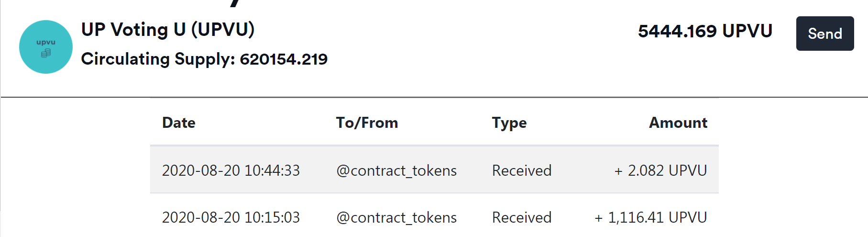Click the Circulating Supply label
This screenshot has height=237, width=868.
click(158, 59)
